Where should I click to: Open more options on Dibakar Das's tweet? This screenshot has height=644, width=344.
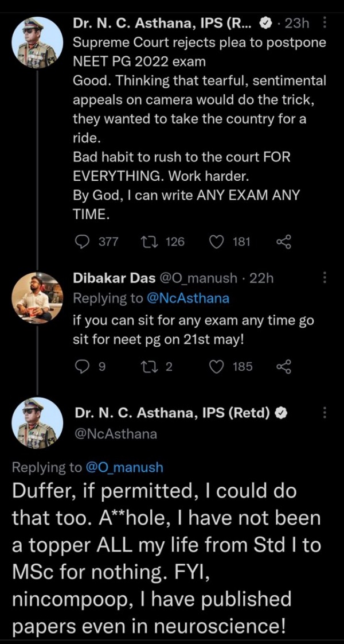pyautogui.click(x=325, y=278)
